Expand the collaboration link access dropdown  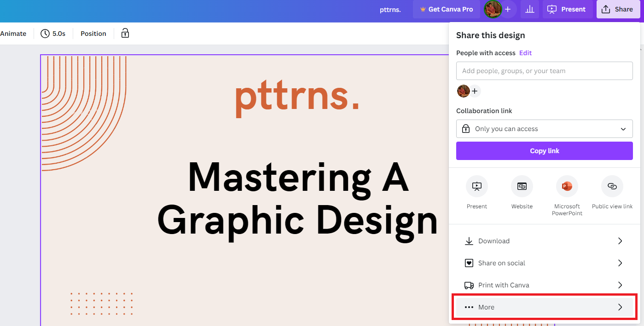[544, 129]
